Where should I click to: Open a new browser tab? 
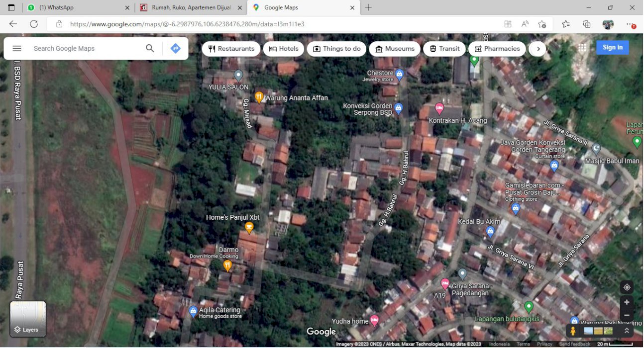click(368, 7)
